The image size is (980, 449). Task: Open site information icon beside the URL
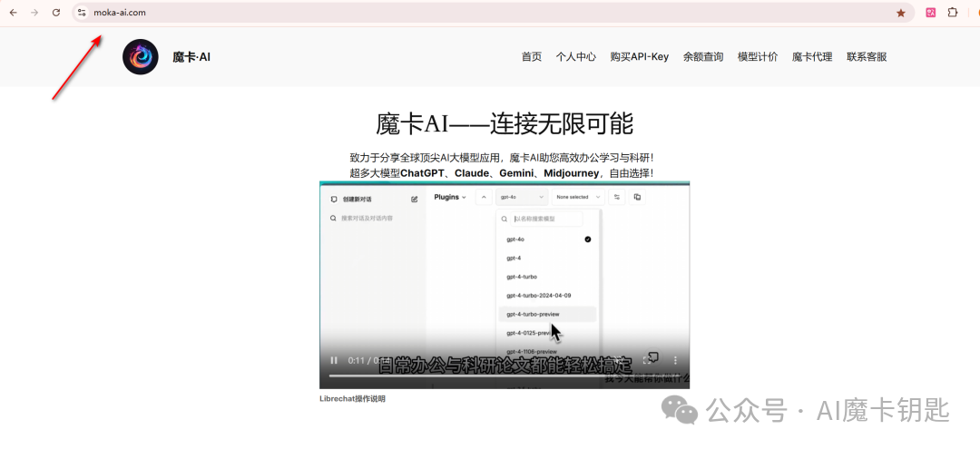tap(82, 13)
